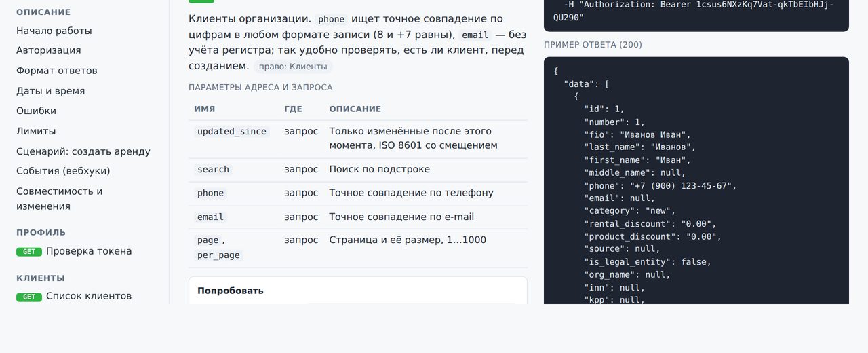Click the "last_name": "Иванов" JSON line
Viewport: 868px width, 353px height.
pos(640,147)
